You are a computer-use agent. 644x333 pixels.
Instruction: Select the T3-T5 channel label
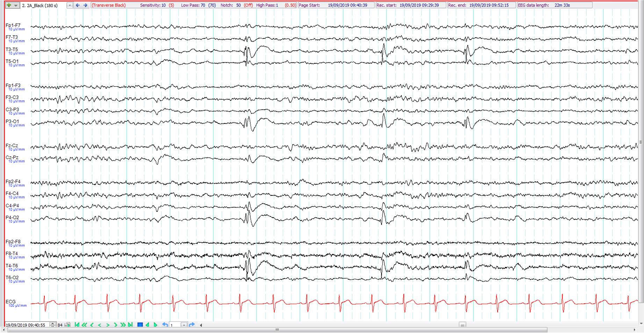pyautogui.click(x=12, y=50)
